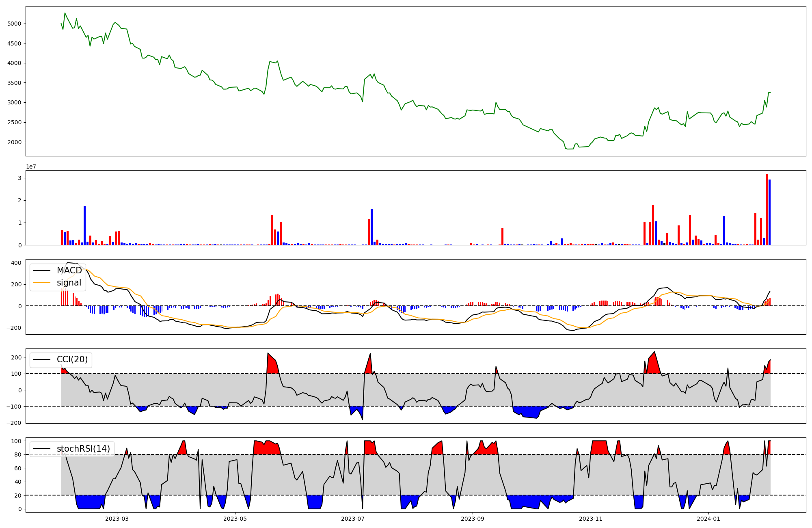
Task: Click the 2023-05 x-axis date label
Action: pos(235,519)
